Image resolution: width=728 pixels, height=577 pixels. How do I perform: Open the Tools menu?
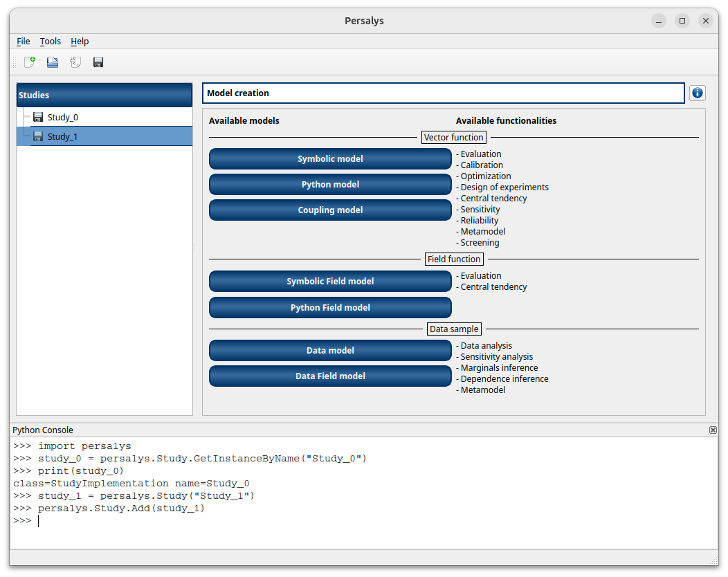click(x=50, y=42)
